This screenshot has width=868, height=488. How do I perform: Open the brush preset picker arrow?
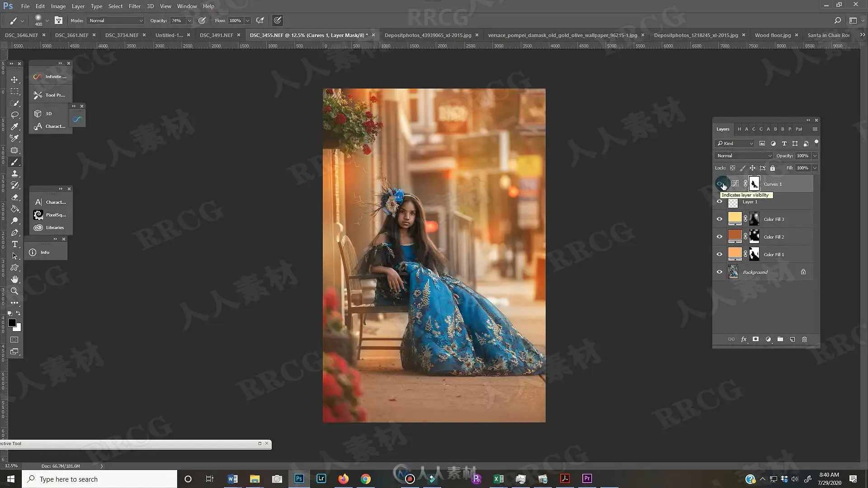click(x=47, y=20)
